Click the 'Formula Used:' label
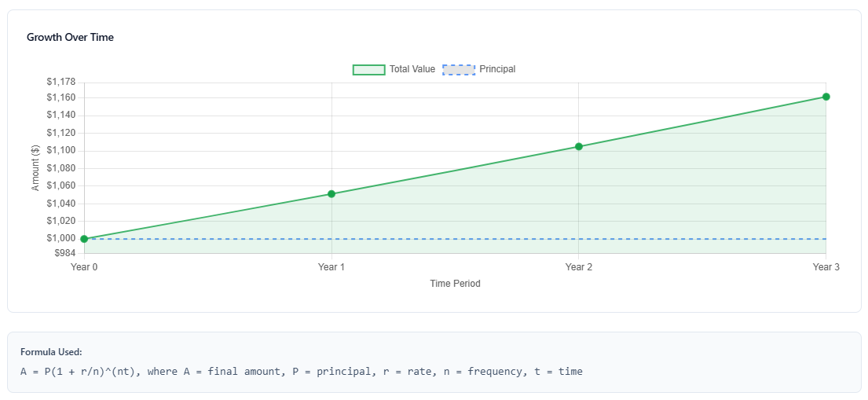Screen dimensions: 868x400 click(51, 352)
